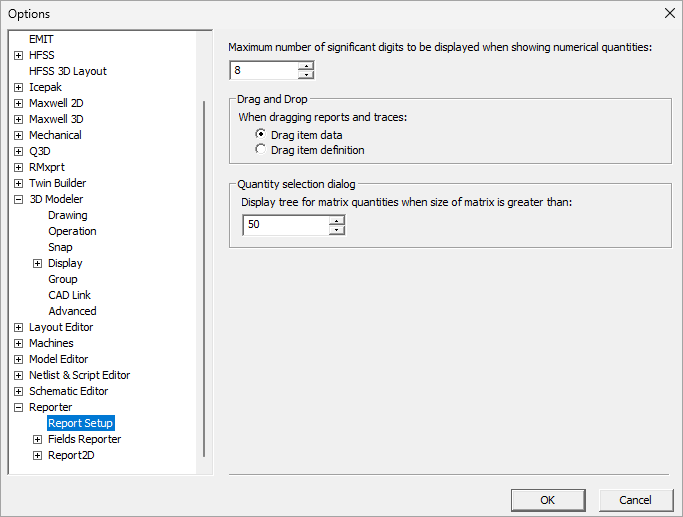
Task: Select the Layout Editor label
Action: point(61,327)
